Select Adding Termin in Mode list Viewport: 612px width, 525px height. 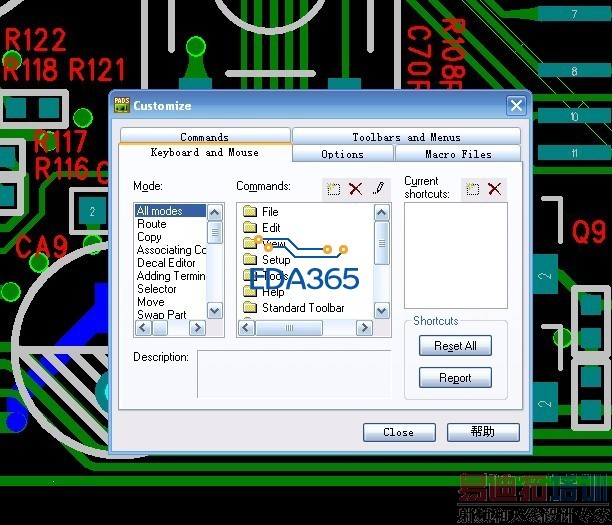point(171,276)
